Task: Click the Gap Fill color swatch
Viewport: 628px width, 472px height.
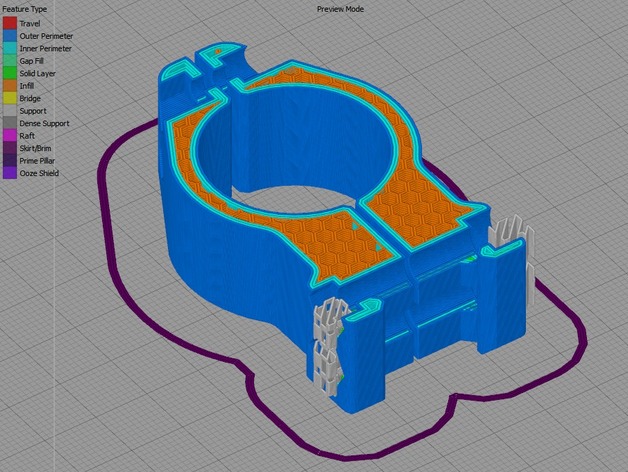Action: point(10,61)
